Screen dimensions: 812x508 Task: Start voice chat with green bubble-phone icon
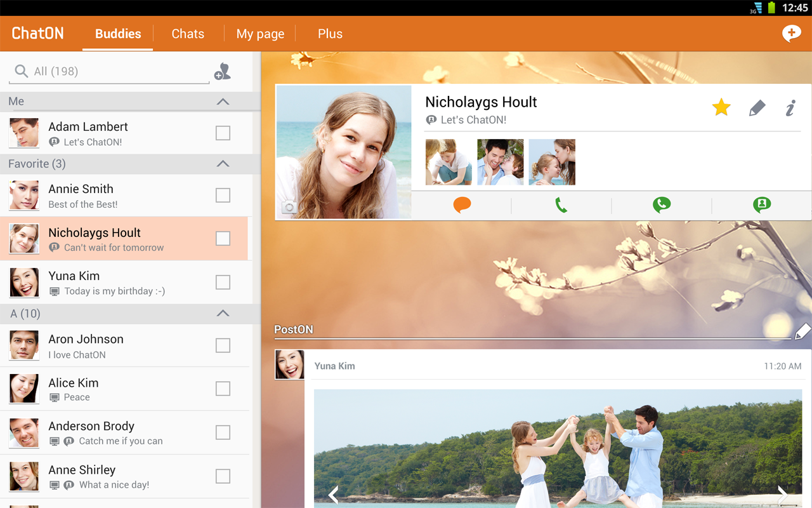click(662, 204)
